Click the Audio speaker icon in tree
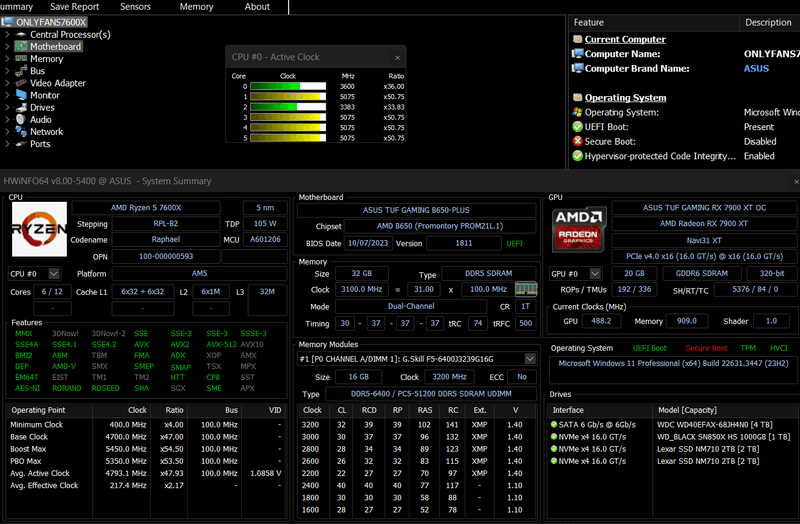 pos(21,119)
